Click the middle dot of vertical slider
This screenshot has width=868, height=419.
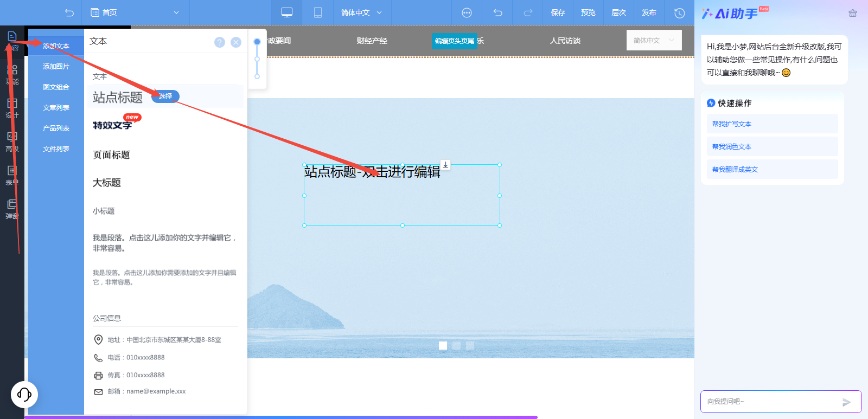pos(257,59)
